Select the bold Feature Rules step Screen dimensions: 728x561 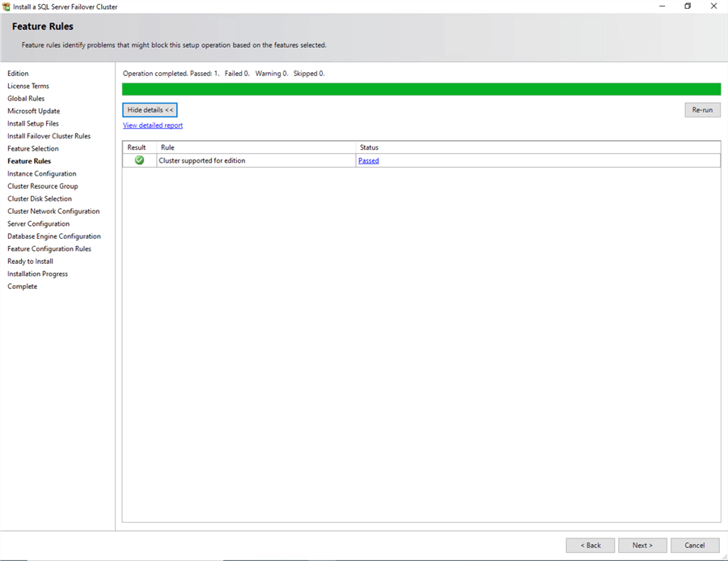click(x=29, y=161)
